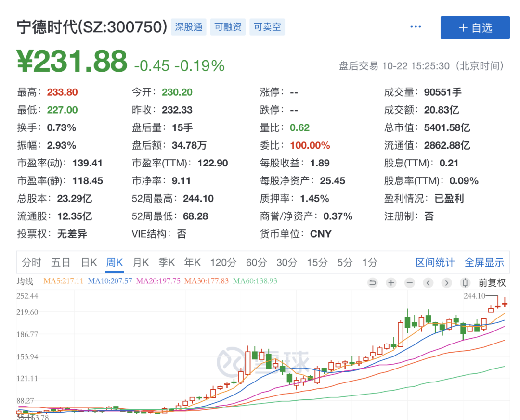Viewport: 520px width, 420px height.
Task: Click the 52周最低 value 68.28
Action: tap(195, 216)
